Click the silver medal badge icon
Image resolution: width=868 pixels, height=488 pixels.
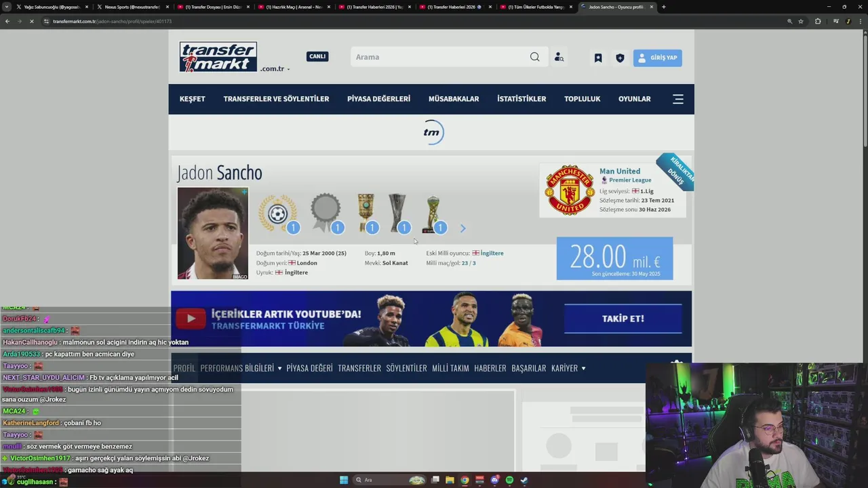point(326,214)
